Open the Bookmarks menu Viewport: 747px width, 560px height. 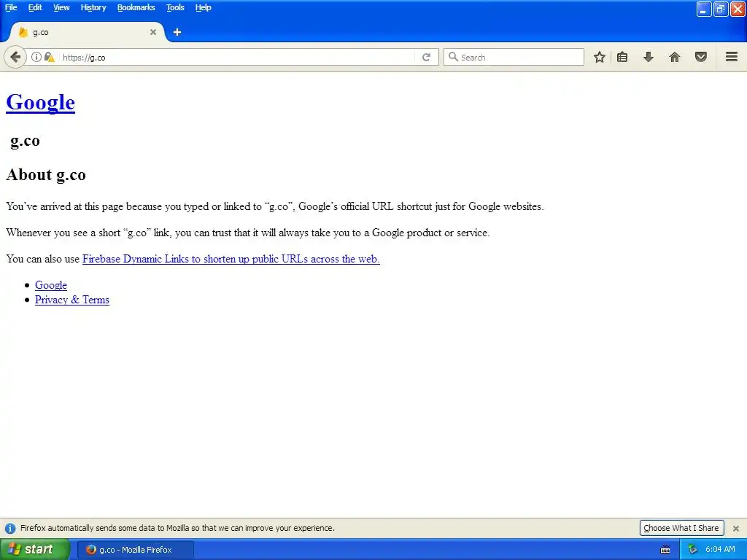(x=136, y=7)
